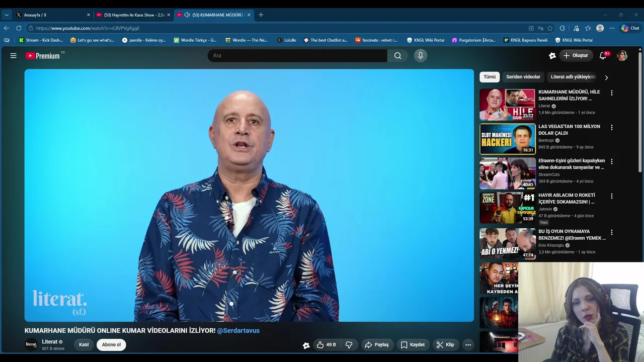This screenshot has height=362, width=644.
Task: Click the YouTube search field
Action: [297, 56]
